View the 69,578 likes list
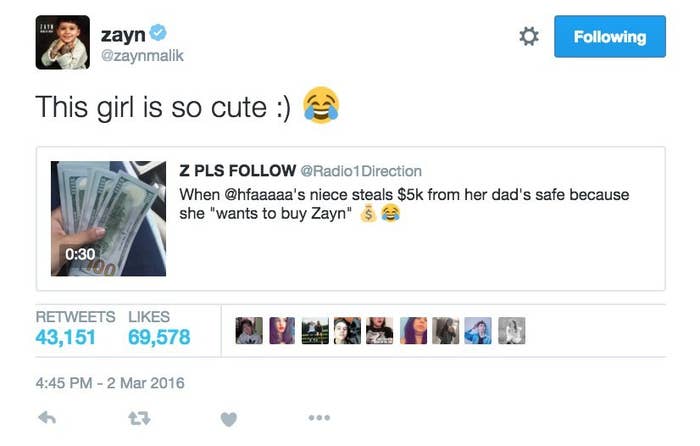 tap(159, 338)
